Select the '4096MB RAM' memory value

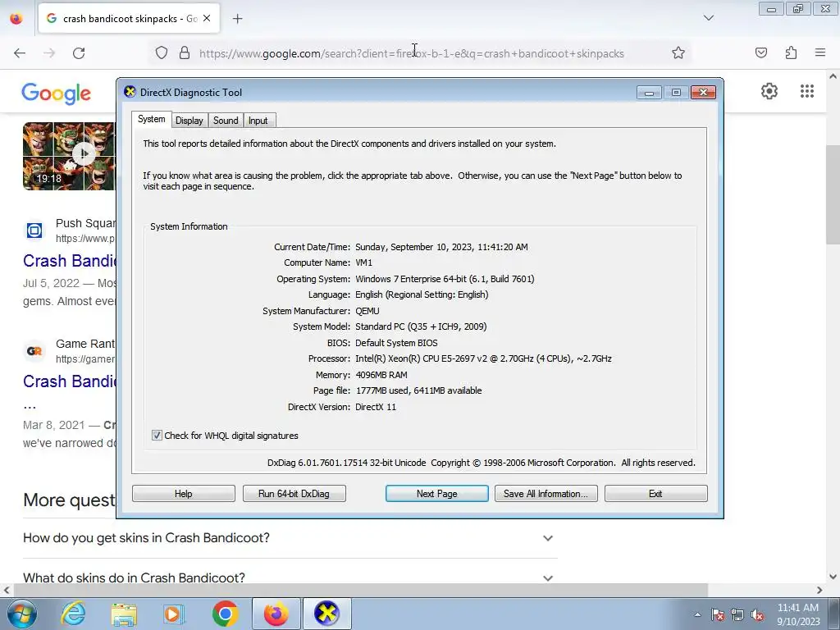381,375
